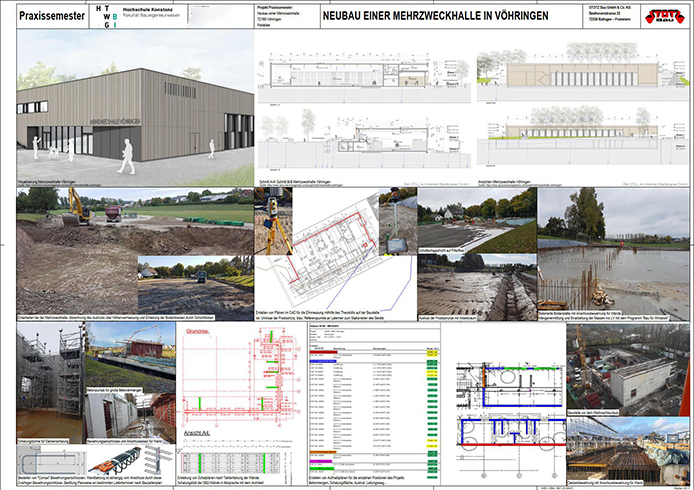Screen dimensions: 694x490
Task: Click the 'Ansicht A4:' label
Action: [x=197, y=433]
